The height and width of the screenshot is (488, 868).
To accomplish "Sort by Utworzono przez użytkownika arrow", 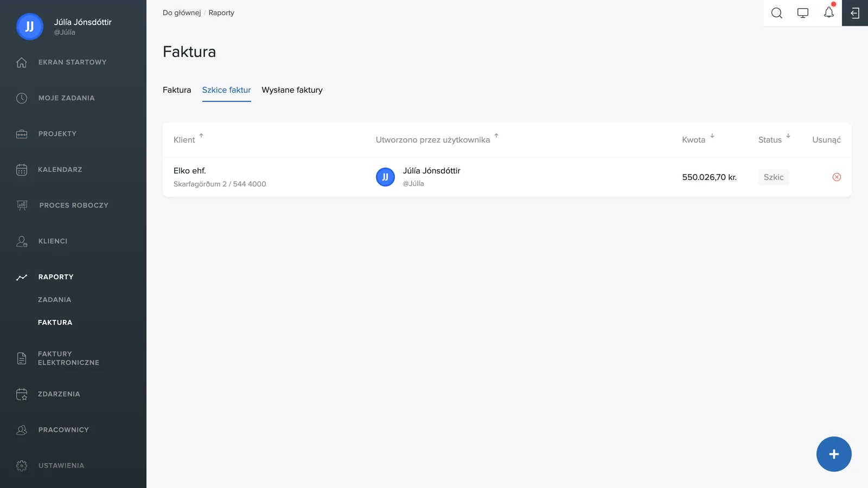I will point(496,136).
